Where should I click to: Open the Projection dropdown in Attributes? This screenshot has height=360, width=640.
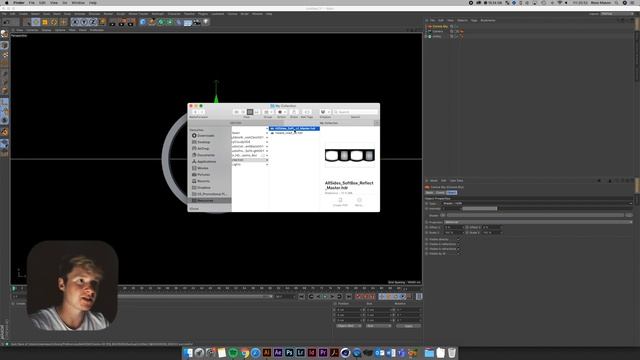537,222
